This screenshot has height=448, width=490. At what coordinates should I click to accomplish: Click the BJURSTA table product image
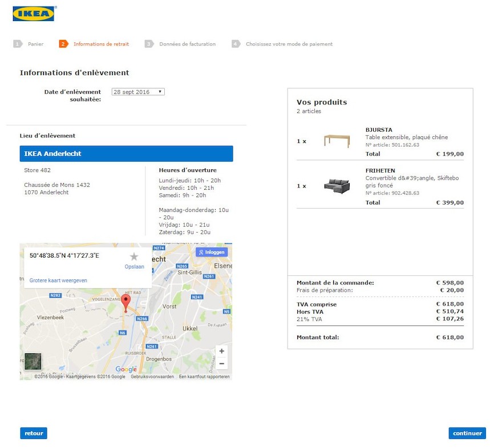[337, 140]
